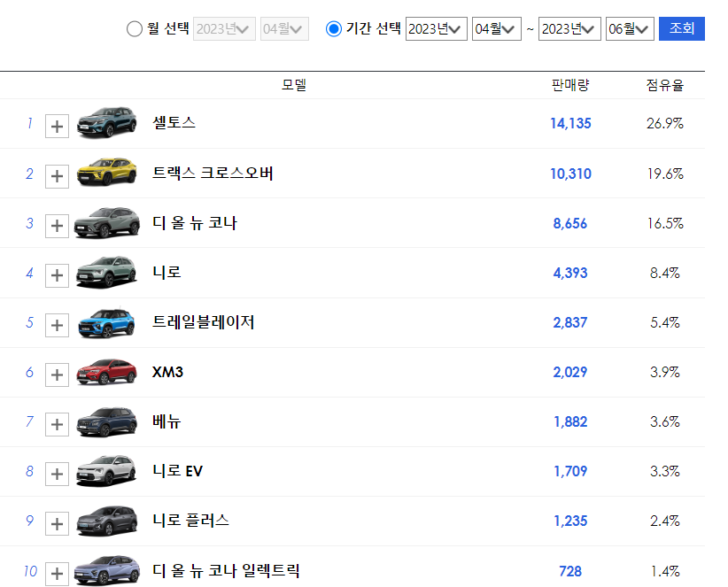Click the sales figure 1,709
The width and height of the screenshot is (728, 587).
click(x=570, y=471)
